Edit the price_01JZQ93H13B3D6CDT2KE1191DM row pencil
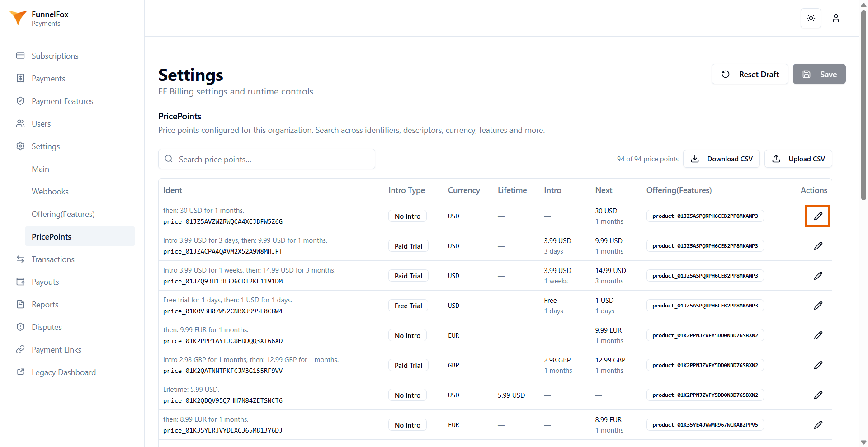The height and width of the screenshot is (447, 868). 818,276
